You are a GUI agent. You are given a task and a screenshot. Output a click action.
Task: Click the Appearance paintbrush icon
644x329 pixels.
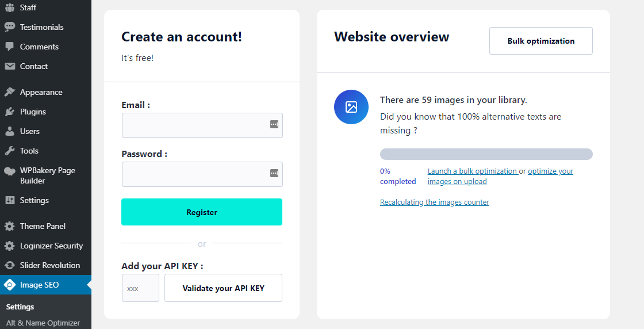click(x=10, y=92)
